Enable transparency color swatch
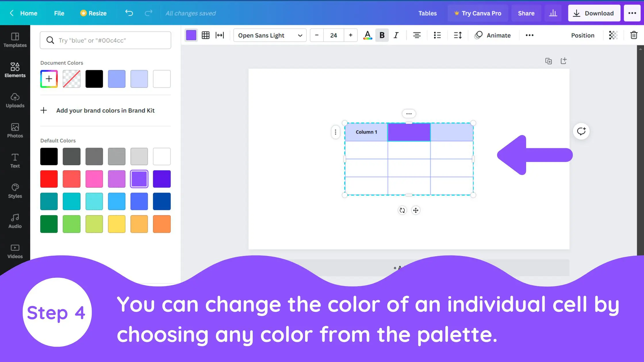Viewport: 644px width, 362px height. pyautogui.click(x=71, y=79)
